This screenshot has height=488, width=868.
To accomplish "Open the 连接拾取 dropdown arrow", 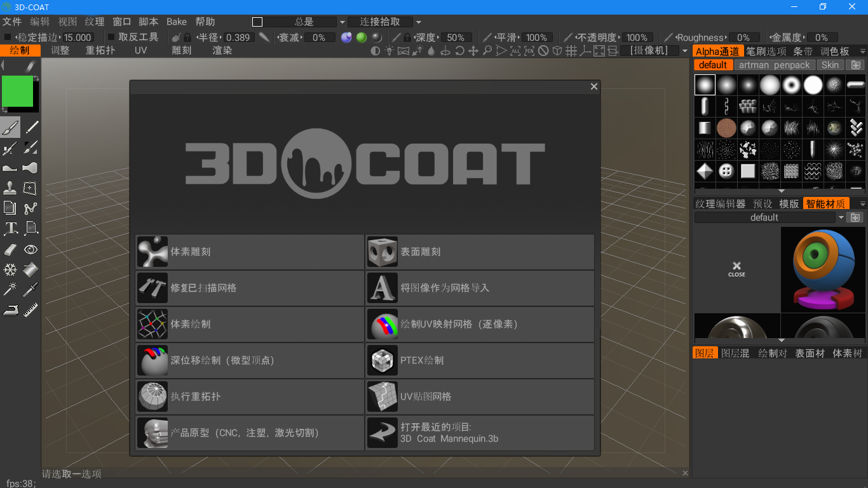I will coord(419,22).
